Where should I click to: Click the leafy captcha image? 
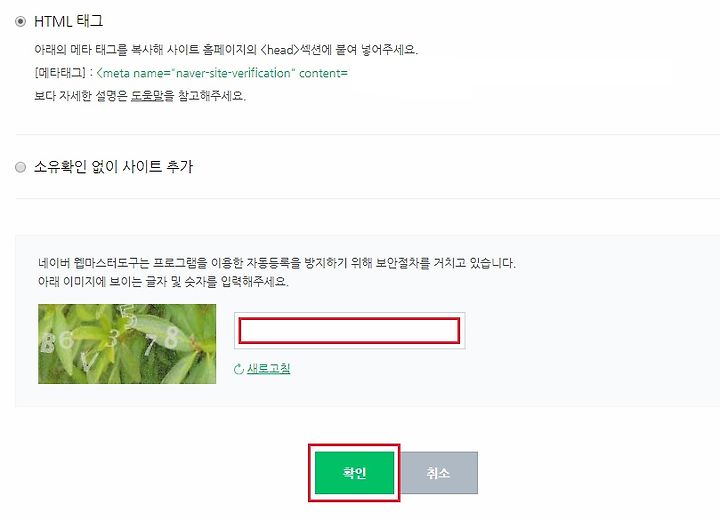(127, 344)
